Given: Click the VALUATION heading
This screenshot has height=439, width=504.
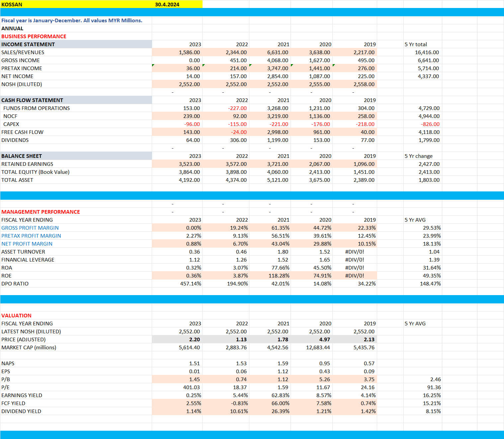Looking at the screenshot, I should click(16, 315).
